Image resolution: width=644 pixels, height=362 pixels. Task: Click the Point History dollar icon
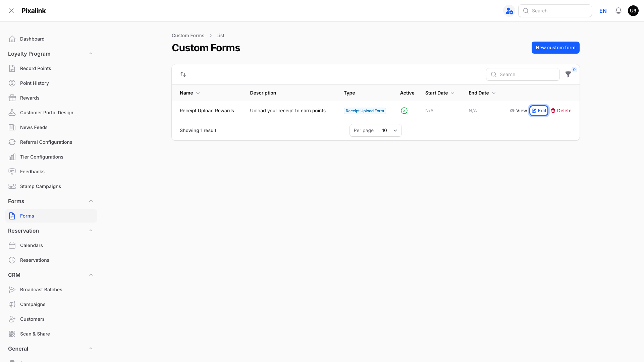(x=12, y=83)
